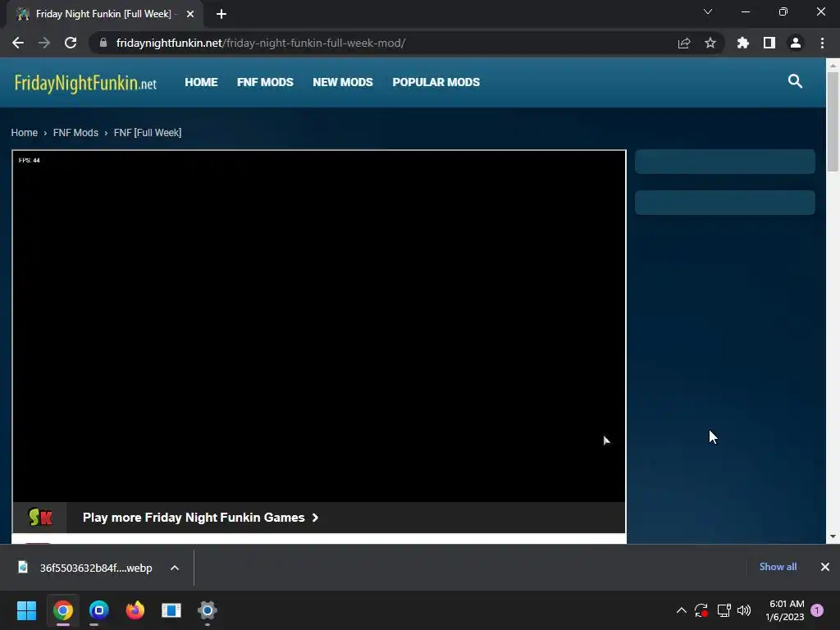Click the sync status tray icon
This screenshot has width=840, height=630.
click(701, 610)
